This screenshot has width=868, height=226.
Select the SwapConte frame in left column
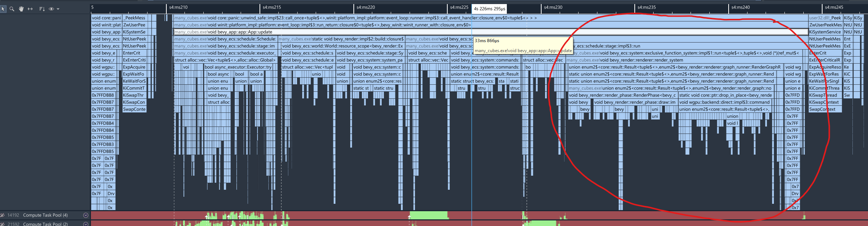134,109
